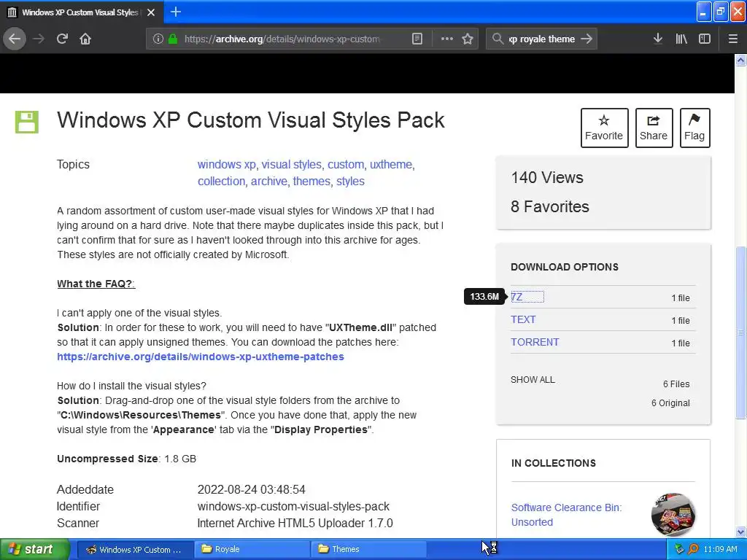Go back to the previous page

coord(15,39)
